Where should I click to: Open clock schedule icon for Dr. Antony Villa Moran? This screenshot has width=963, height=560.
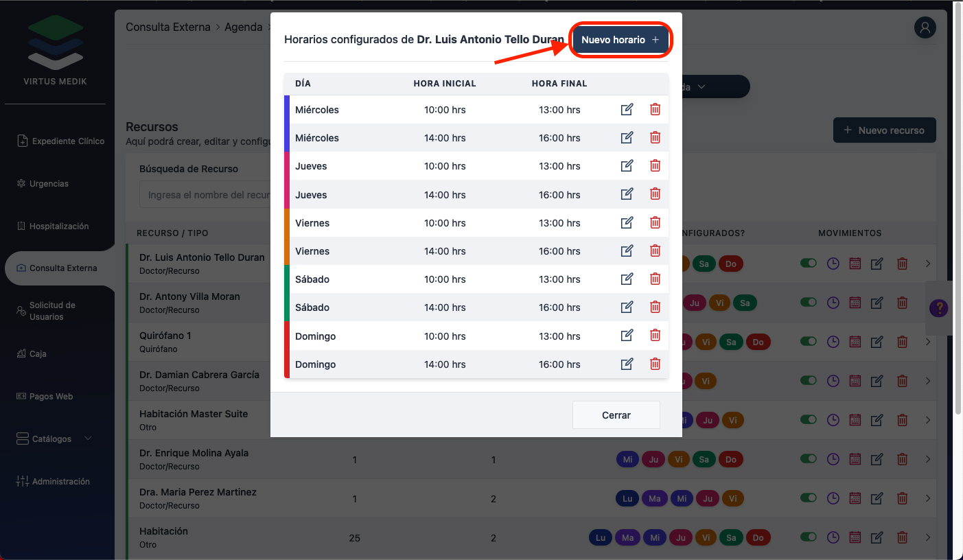point(833,303)
